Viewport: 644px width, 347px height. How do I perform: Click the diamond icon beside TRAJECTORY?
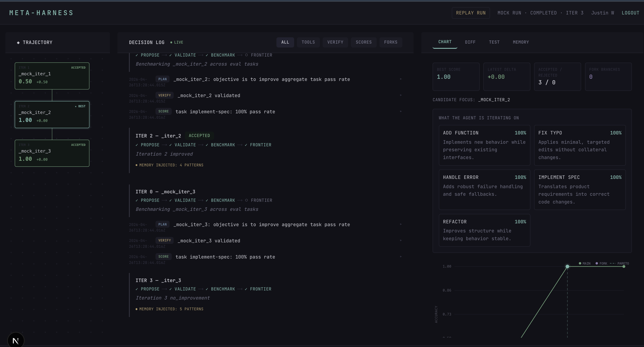(x=18, y=43)
